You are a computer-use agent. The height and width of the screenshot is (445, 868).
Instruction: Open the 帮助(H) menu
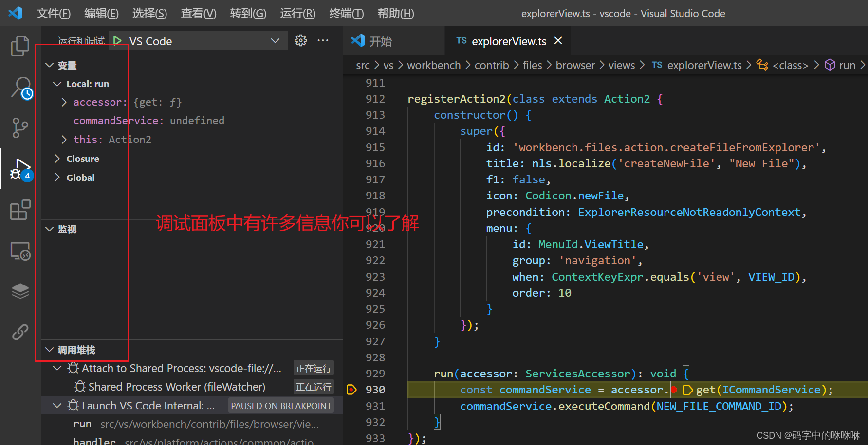(396, 13)
